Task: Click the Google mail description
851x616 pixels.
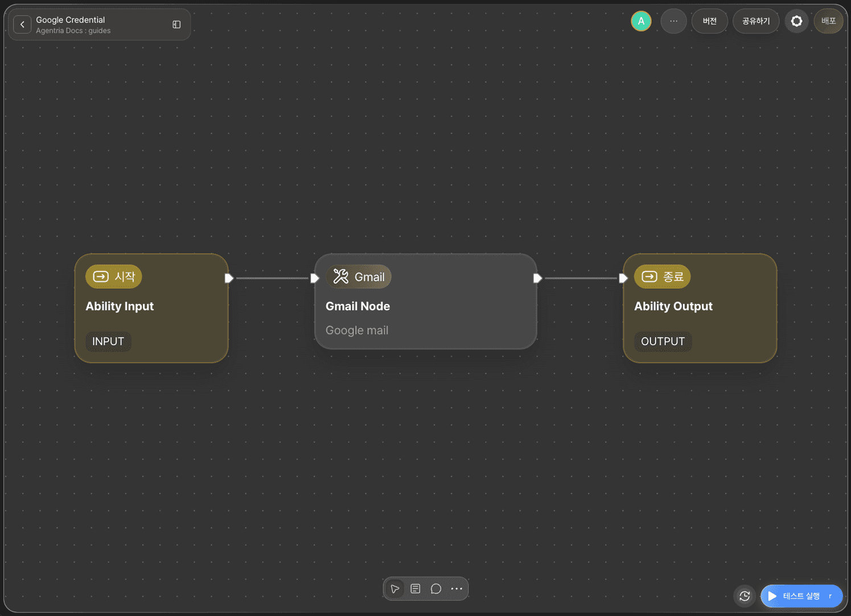Action: click(357, 330)
